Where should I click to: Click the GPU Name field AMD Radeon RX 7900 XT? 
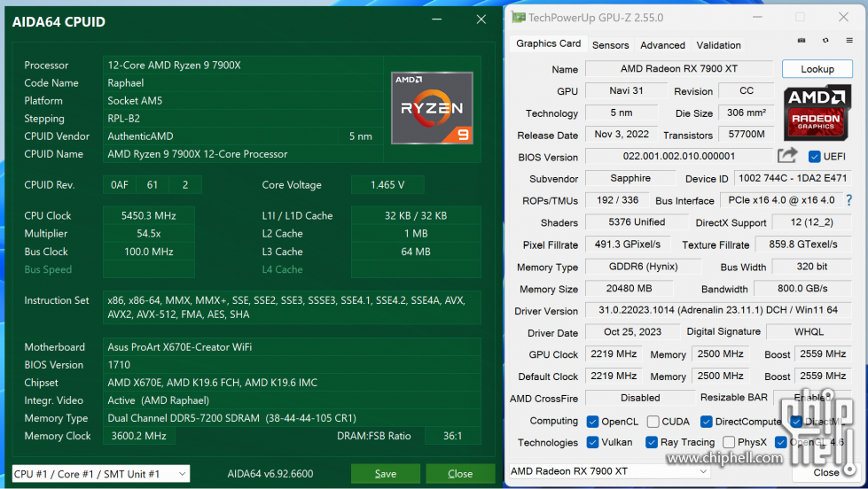click(x=678, y=68)
